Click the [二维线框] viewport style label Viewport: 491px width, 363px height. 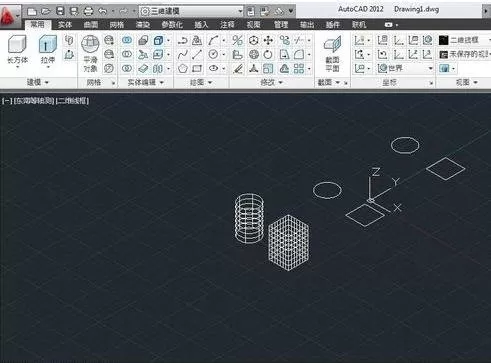[x=72, y=101]
